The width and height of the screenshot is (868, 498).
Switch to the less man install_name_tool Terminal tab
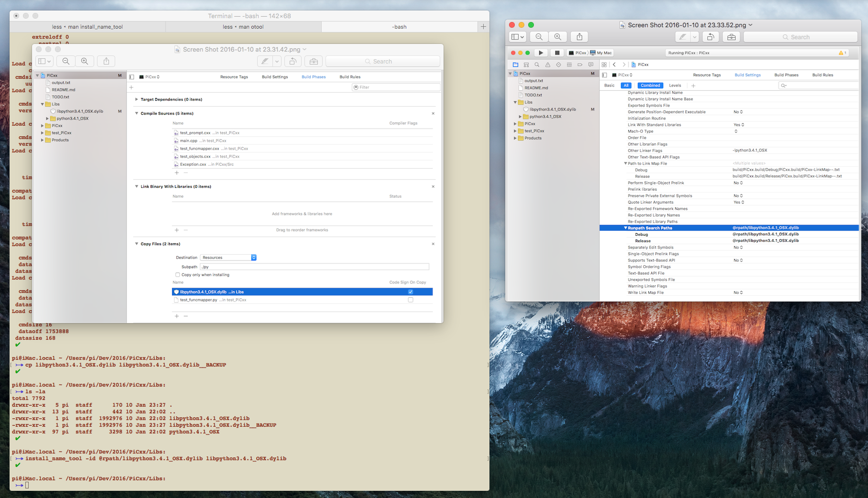click(x=87, y=27)
